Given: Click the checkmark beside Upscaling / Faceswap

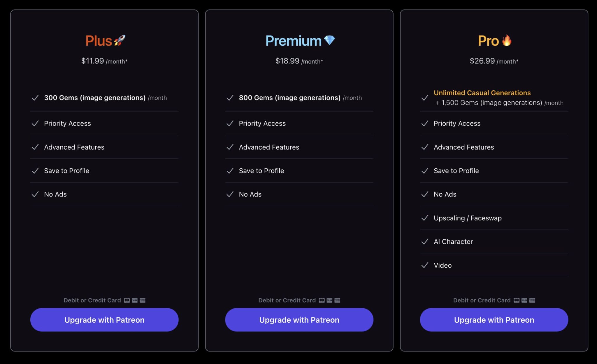Looking at the screenshot, I should (425, 218).
